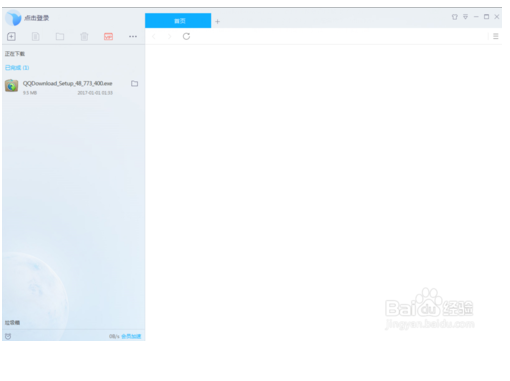Open the main menu dropdown in title bar
Screen dimensions: 510x381
[x=466, y=17]
